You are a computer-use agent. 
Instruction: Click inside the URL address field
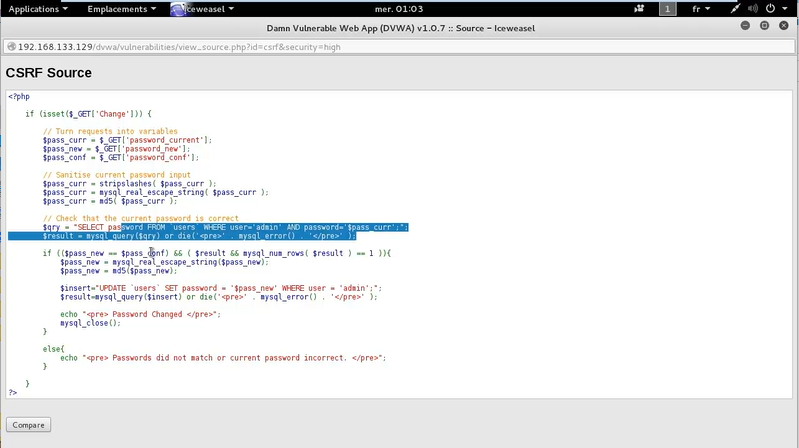[400, 46]
